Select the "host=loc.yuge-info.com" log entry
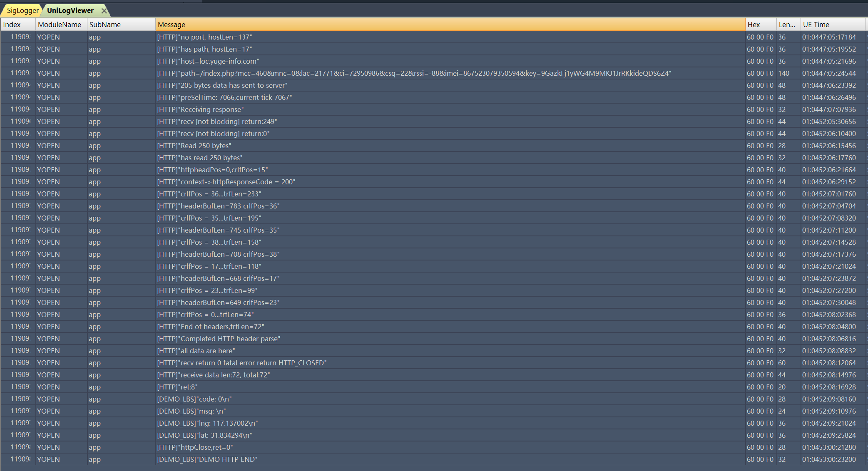 433,61
